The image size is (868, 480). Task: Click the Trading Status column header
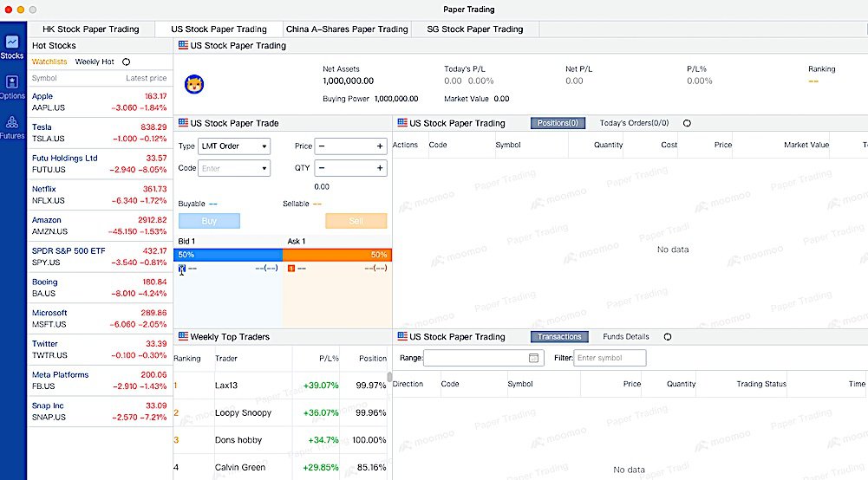(x=761, y=384)
